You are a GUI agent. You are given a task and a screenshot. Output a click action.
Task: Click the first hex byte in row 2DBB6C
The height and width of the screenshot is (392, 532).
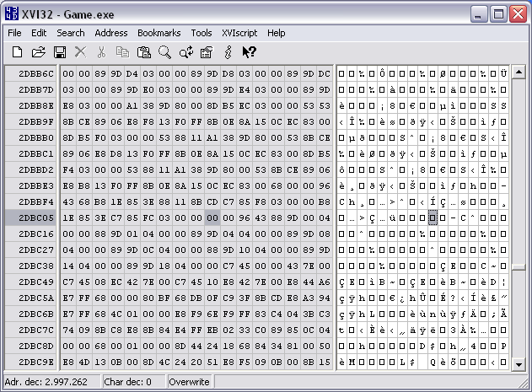point(68,74)
